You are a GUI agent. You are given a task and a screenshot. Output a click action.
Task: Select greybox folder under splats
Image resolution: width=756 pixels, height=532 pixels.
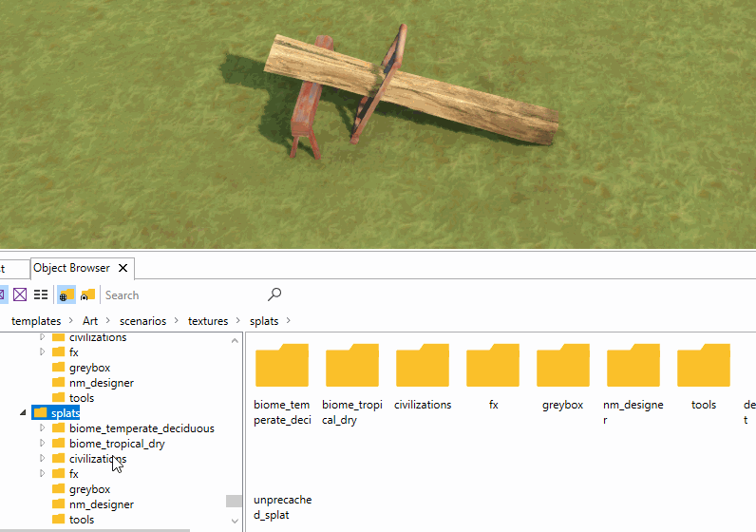point(81,489)
